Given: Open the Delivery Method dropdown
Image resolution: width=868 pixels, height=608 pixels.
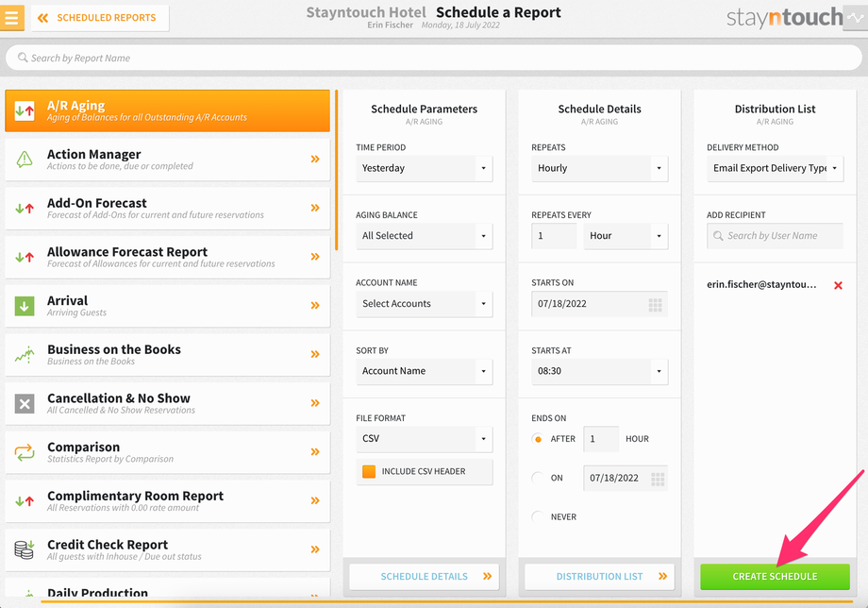Looking at the screenshot, I should click(x=775, y=168).
